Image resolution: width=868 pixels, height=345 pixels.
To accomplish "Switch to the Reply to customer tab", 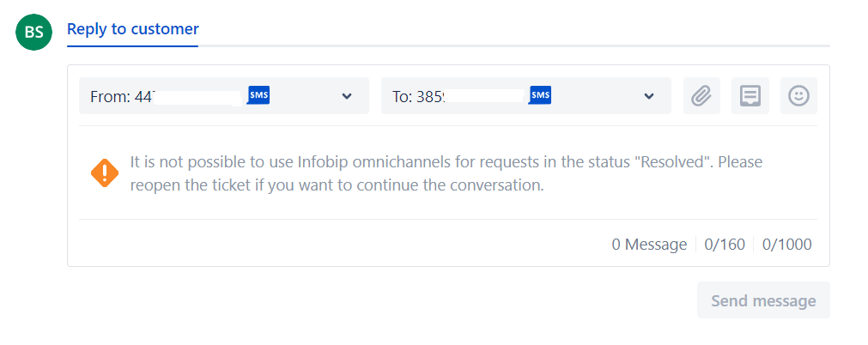I will [132, 28].
